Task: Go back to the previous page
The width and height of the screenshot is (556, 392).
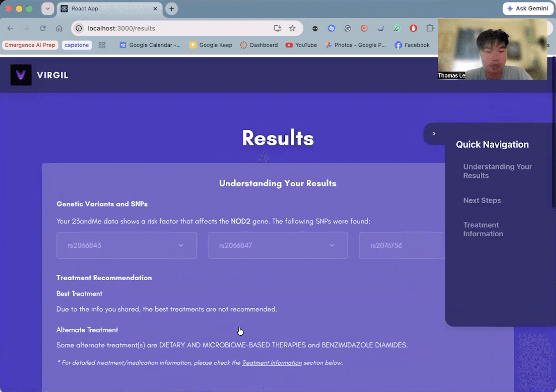Action: point(10,28)
